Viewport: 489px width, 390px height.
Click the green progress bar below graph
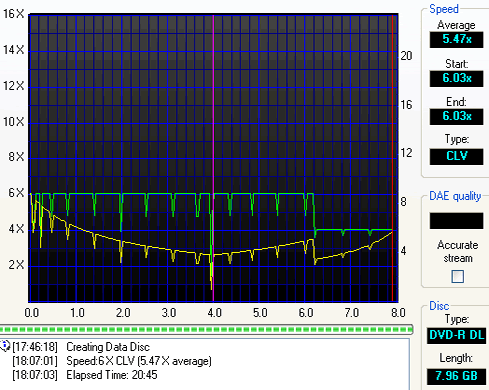pyautogui.click(x=206, y=329)
